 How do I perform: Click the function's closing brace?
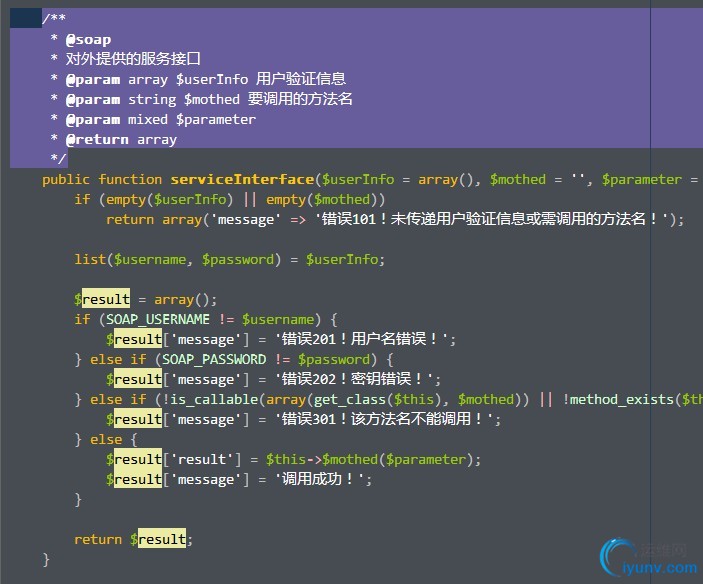46,559
